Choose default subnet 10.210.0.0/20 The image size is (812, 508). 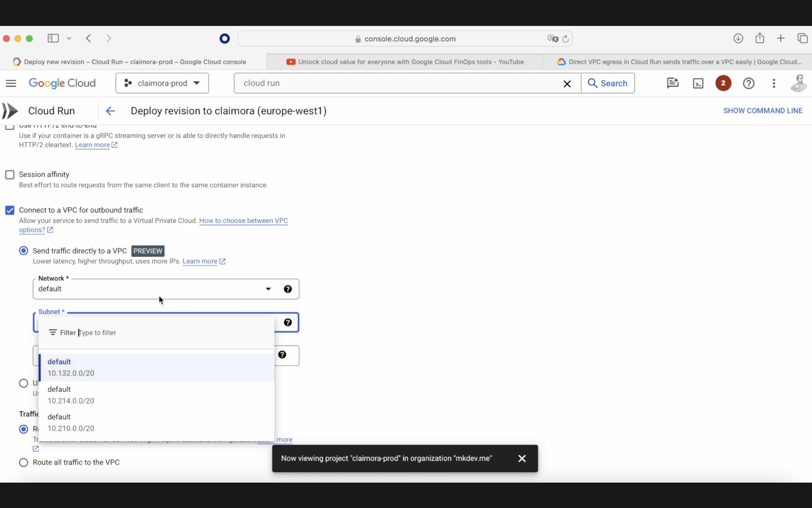click(x=157, y=423)
